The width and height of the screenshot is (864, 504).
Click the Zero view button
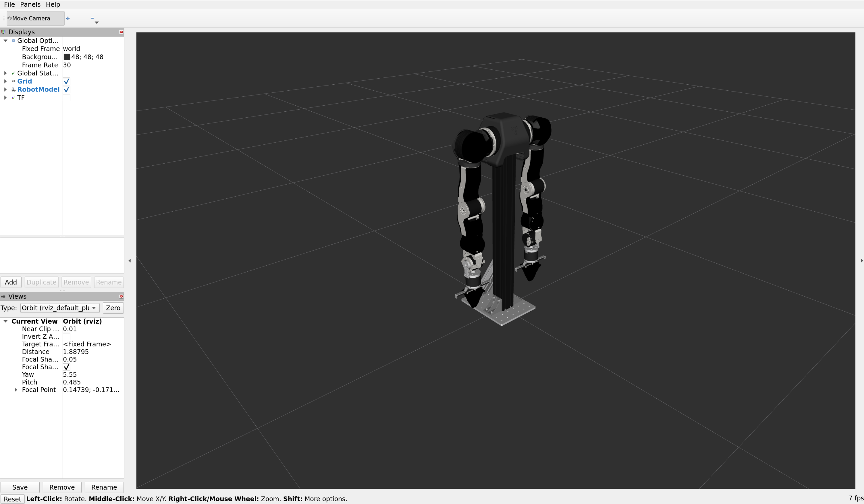(113, 308)
